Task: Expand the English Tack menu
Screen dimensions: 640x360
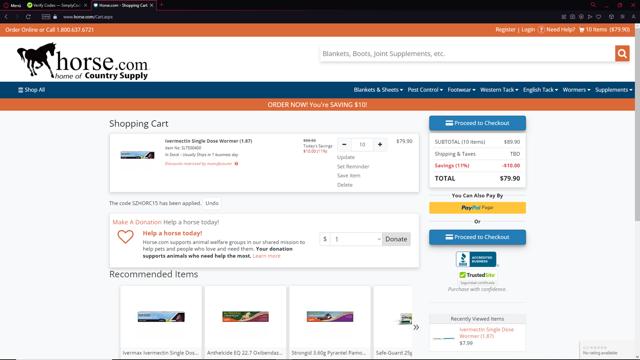Action: pos(540,90)
